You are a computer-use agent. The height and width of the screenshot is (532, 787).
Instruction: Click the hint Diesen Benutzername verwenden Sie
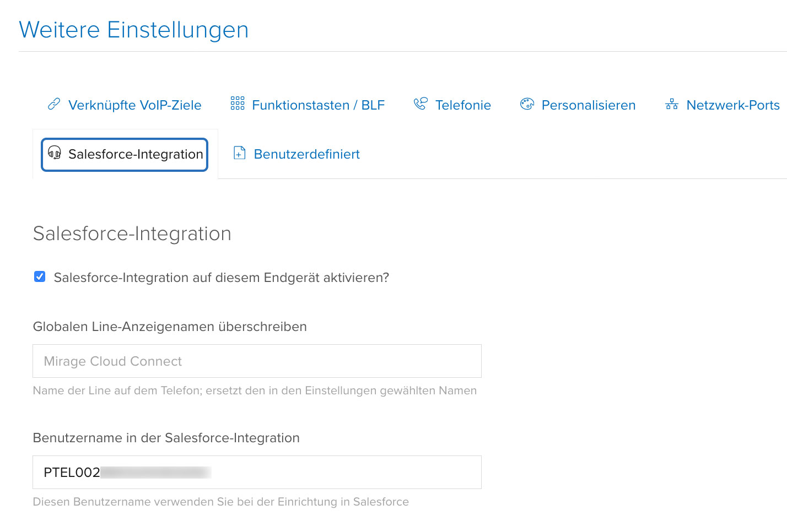pos(221,502)
